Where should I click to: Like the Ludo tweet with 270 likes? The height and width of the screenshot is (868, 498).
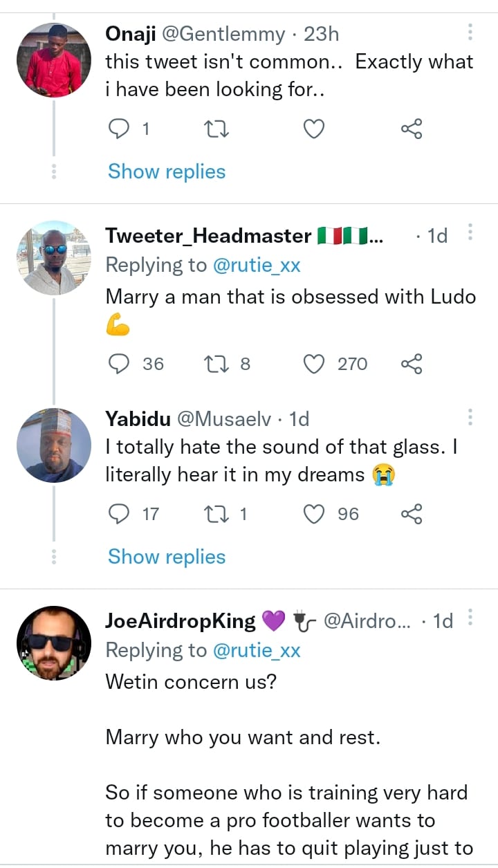(x=315, y=364)
